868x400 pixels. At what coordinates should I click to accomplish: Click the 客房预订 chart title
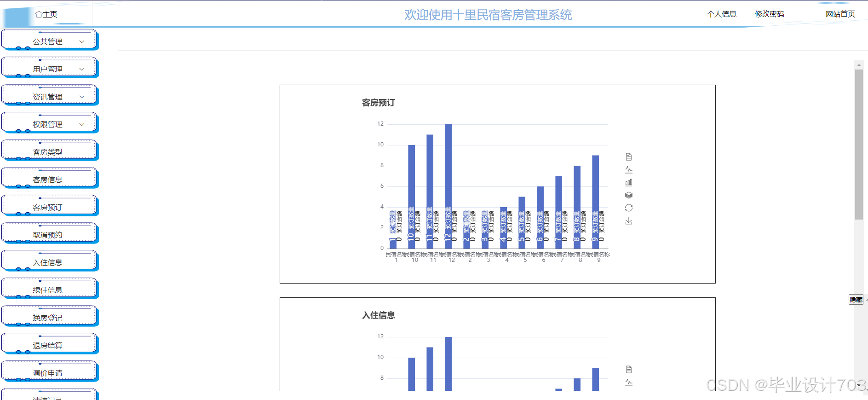[x=378, y=103]
